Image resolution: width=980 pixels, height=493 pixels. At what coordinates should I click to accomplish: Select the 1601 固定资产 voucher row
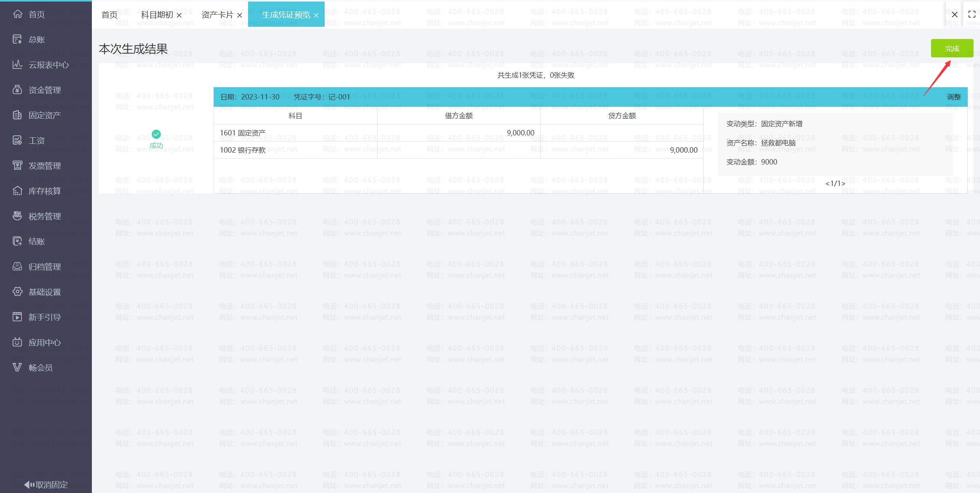point(295,133)
